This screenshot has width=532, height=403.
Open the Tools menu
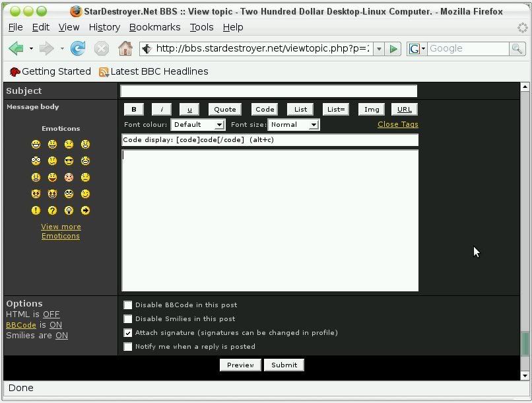(201, 27)
